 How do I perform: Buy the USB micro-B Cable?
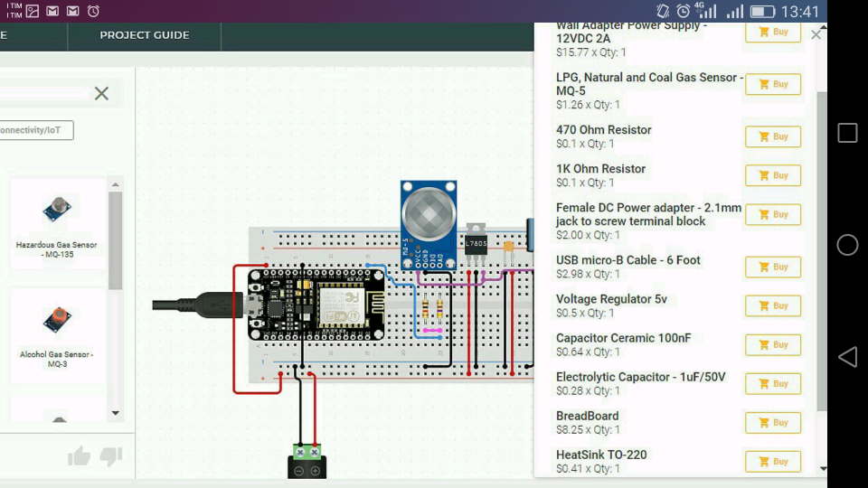tap(772, 267)
